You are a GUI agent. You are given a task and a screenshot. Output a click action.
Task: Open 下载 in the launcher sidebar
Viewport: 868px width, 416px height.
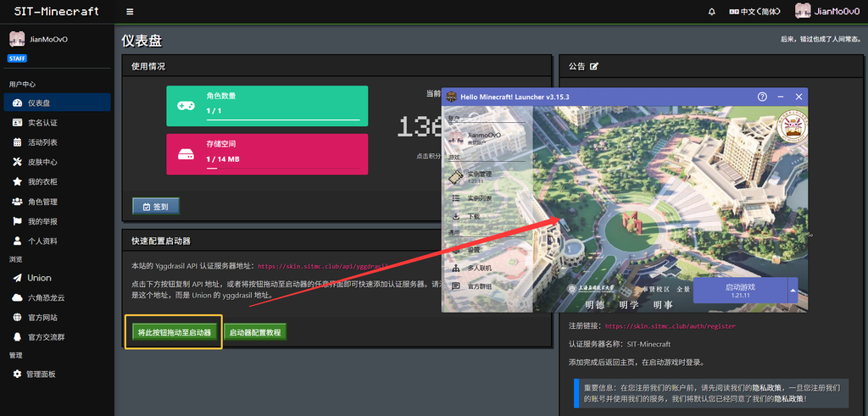click(473, 216)
